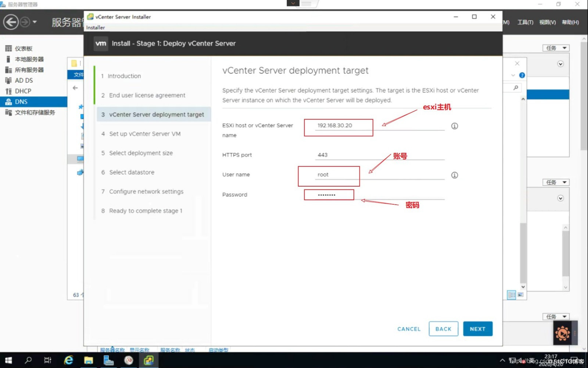
Task: Open the third 任务 dropdown at bottom right
Action: point(556,316)
